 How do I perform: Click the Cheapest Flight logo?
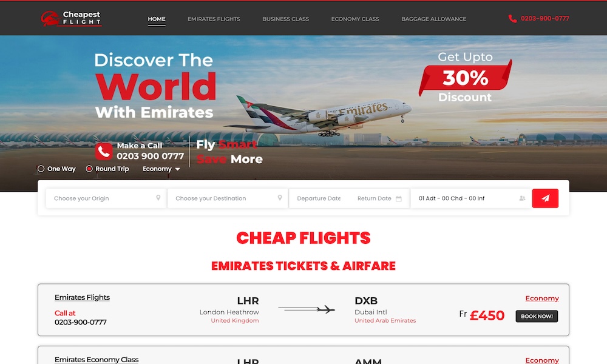point(71,18)
